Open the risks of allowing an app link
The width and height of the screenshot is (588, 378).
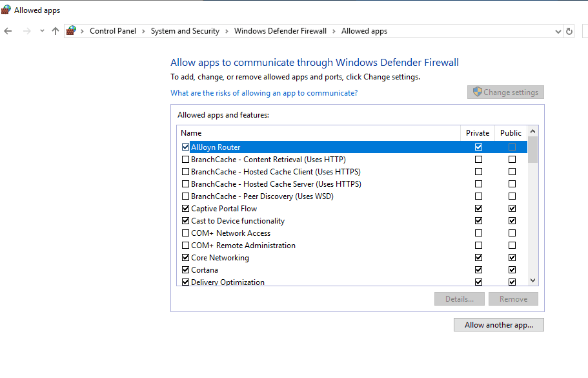[x=264, y=93]
